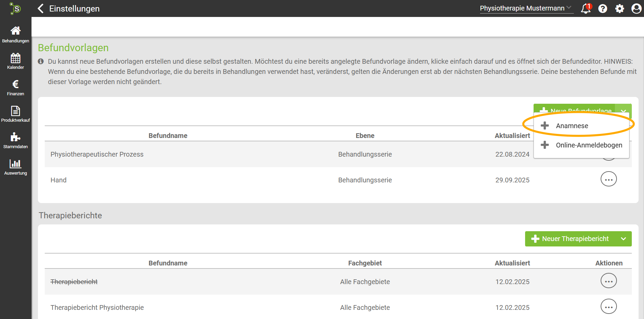Select Online-Anmeldebogen from the dropdown menu
The image size is (644, 319).
click(589, 145)
